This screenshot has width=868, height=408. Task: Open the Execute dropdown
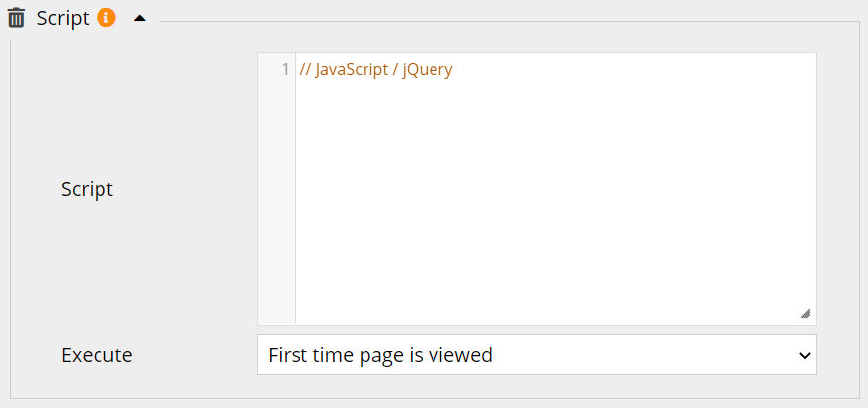[536, 355]
